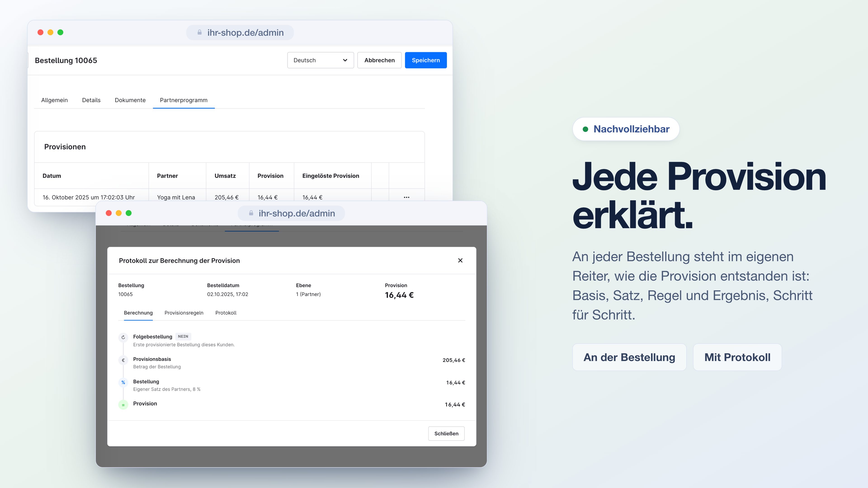Click the An der Bestellung pill
868x488 pixels.
coord(629,357)
